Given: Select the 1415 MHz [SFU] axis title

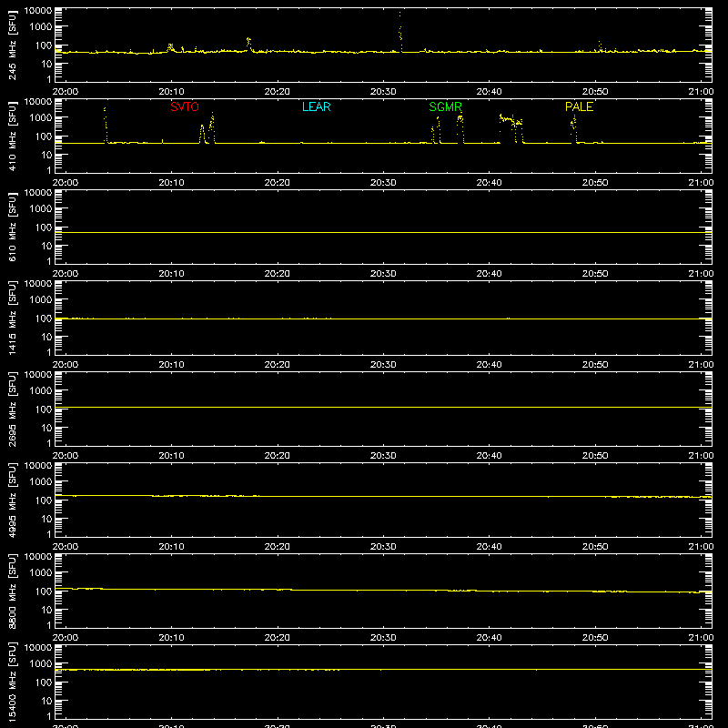Looking at the screenshot, I should 12,318.
